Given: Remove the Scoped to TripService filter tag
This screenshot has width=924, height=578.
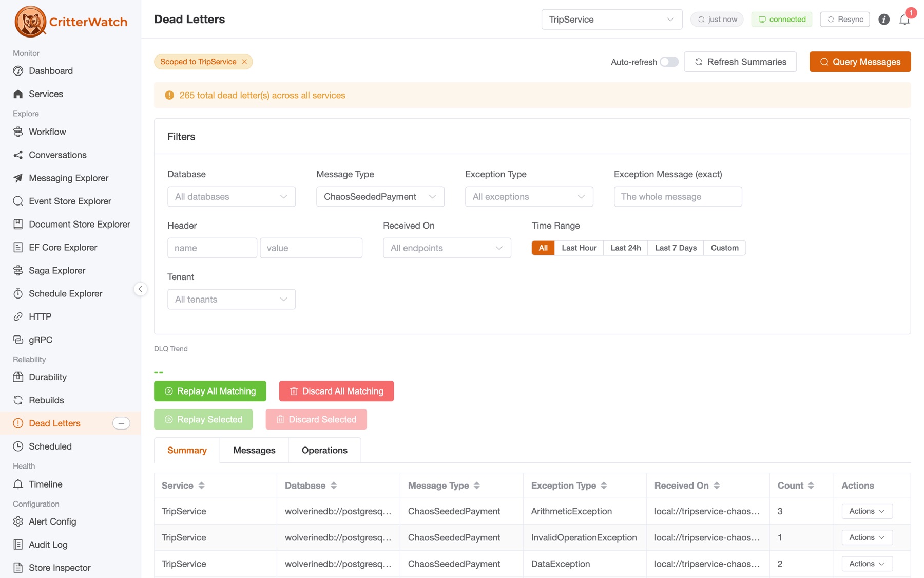Looking at the screenshot, I should pos(244,62).
